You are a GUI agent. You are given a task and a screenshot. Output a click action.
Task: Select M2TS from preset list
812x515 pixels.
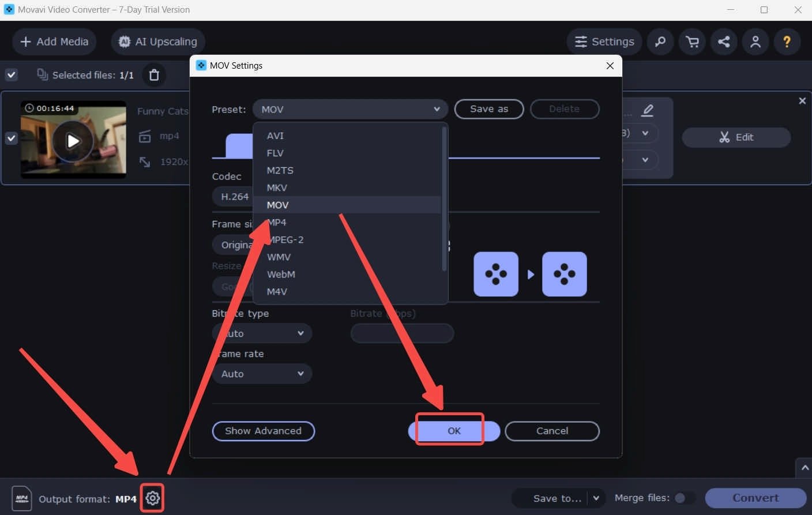(347, 170)
